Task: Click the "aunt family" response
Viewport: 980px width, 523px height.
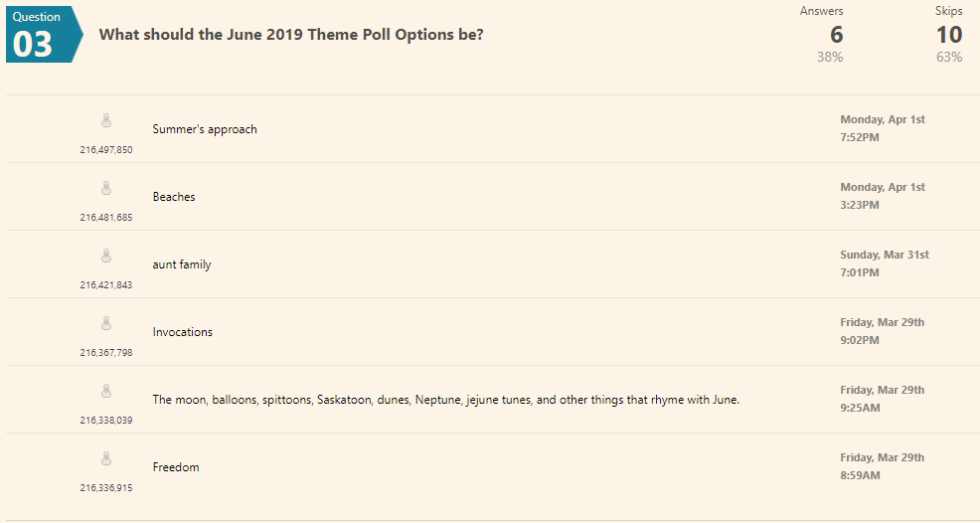Action: 182,264
